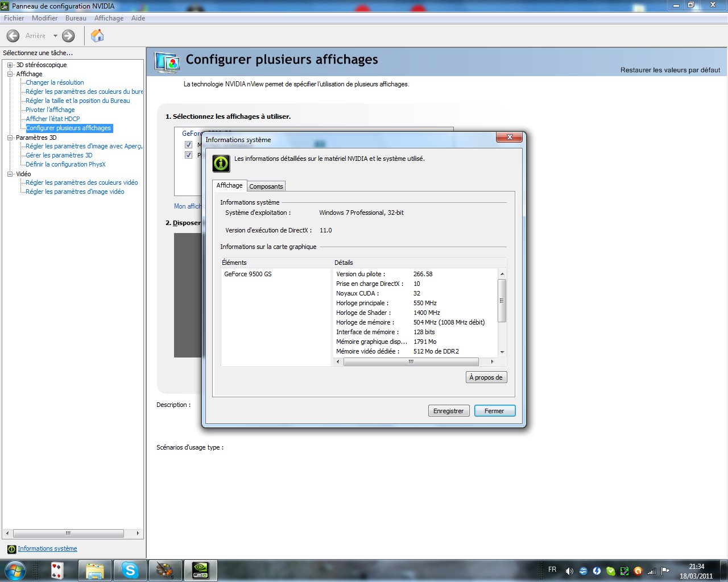Image resolution: width=728 pixels, height=582 pixels.
Task: Click the Informations système icon at bottom left
Action: 11,549
